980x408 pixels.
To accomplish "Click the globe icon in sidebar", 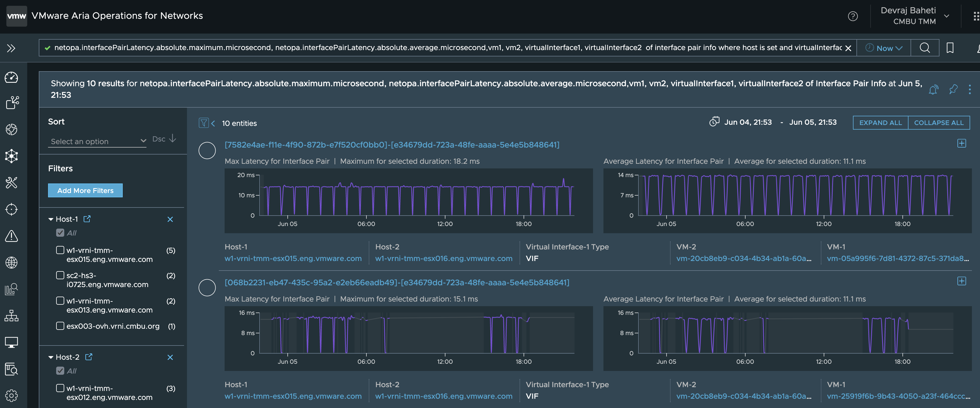I will (11, 262).
